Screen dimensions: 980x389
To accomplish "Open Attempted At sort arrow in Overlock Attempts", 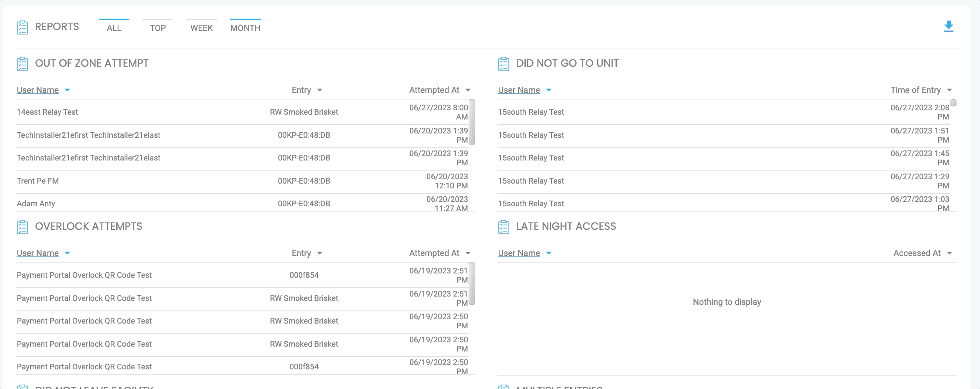I will pyautogui.click(x=468, y=253).
